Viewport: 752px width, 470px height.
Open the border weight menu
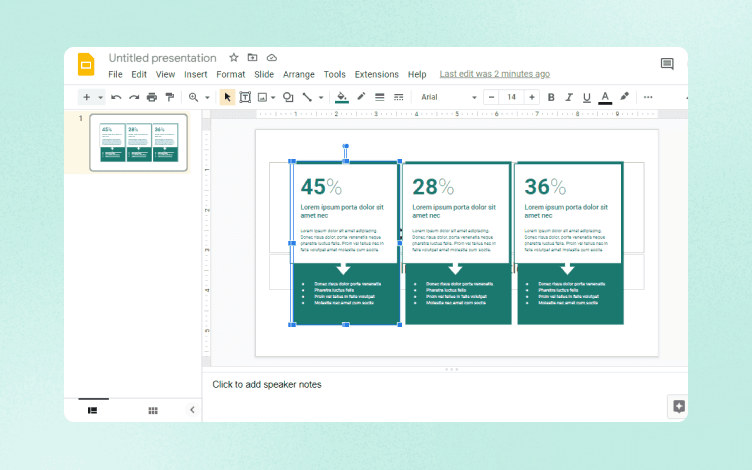coord(379,97)
